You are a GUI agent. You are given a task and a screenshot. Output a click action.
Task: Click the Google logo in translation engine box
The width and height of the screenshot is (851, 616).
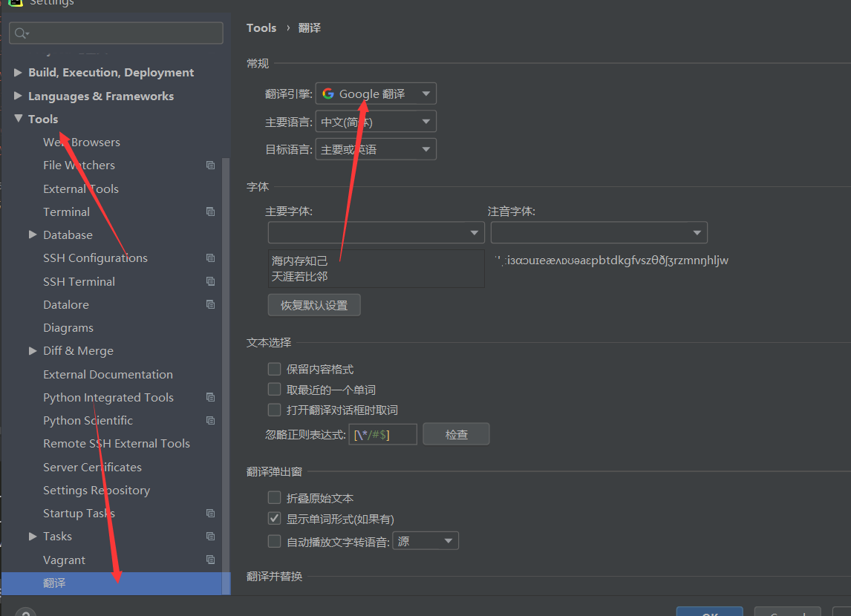pos(327,94)
